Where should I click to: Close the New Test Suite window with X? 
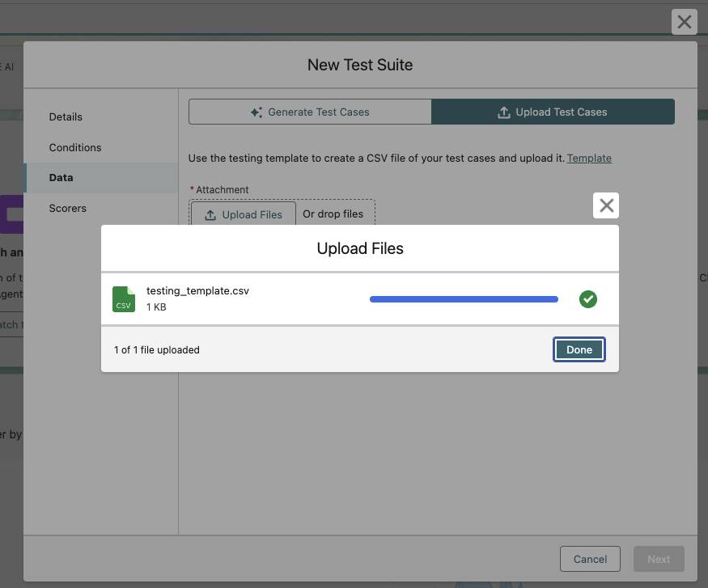click(684, 22)
